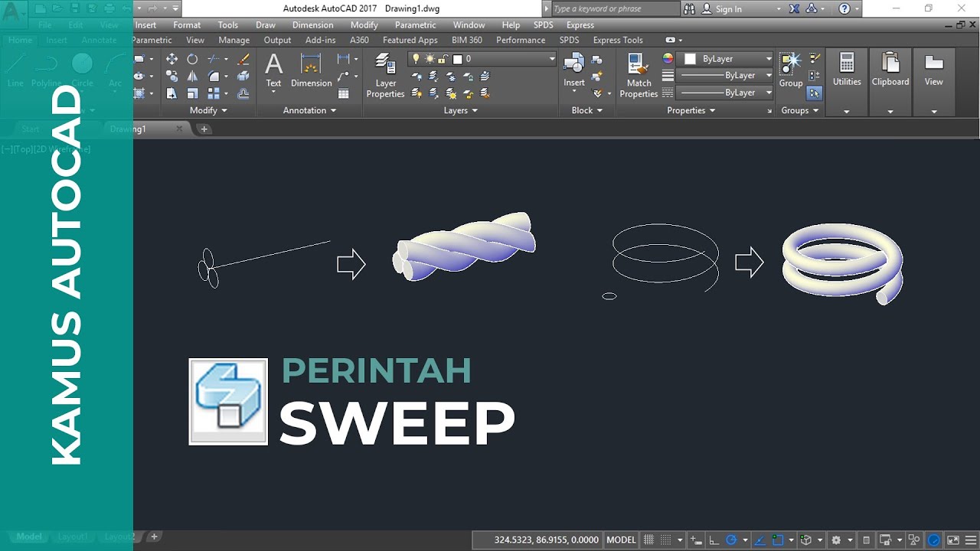Screen dimensions: 980x551
Task: Expand the Modify panel title
Action: click(208, 110)
